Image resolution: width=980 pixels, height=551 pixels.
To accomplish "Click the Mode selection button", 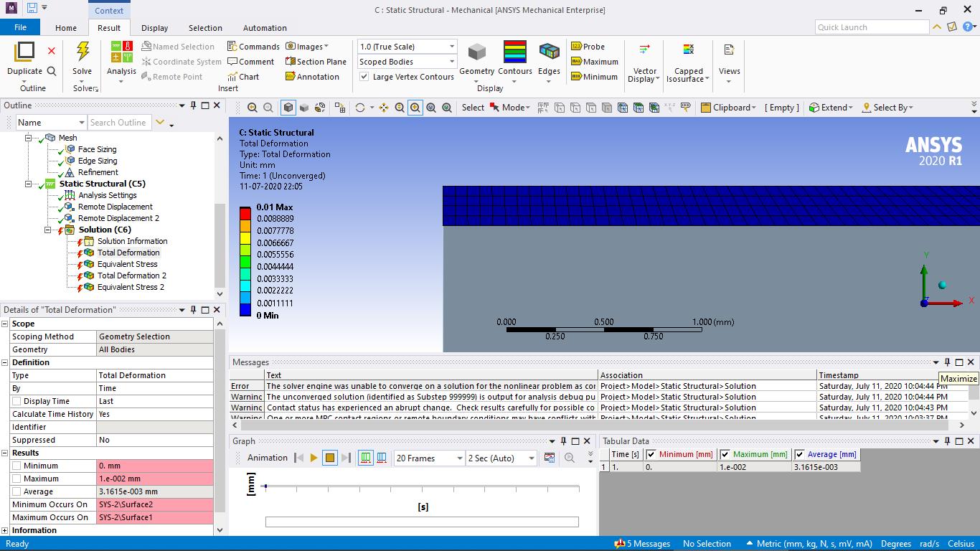I will 510,108.
